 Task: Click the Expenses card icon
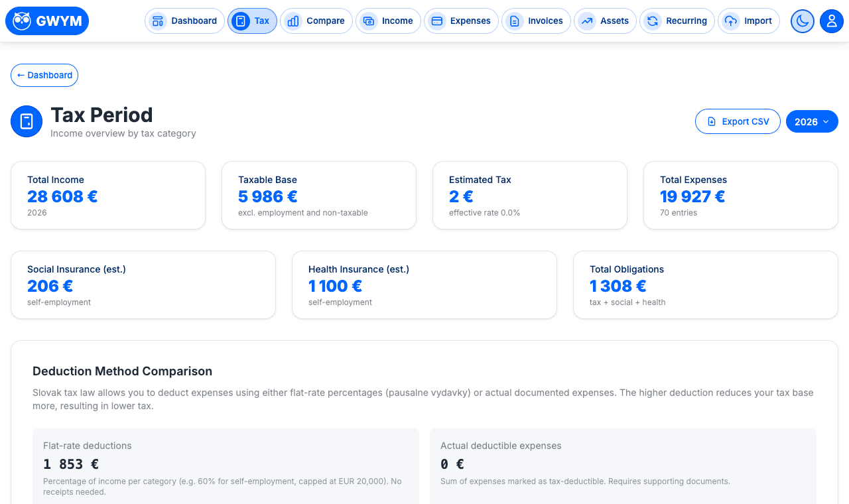coord(437,21)
